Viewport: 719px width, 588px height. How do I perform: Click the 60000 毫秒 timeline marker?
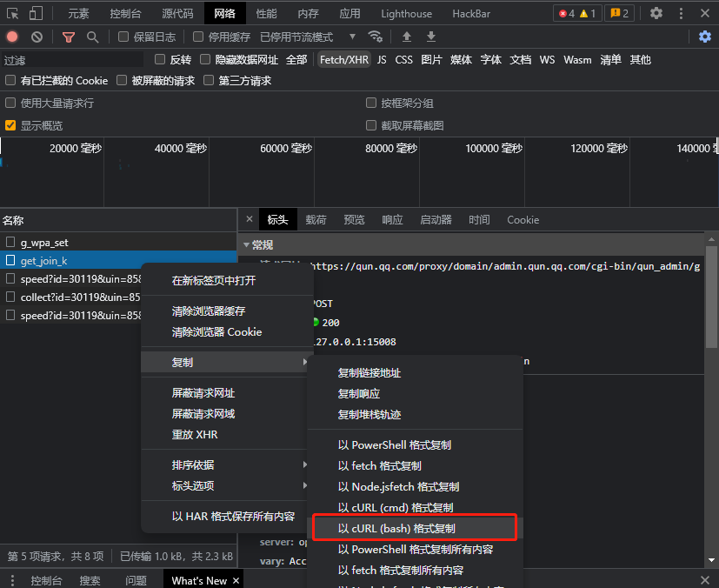tap(286, 148)
